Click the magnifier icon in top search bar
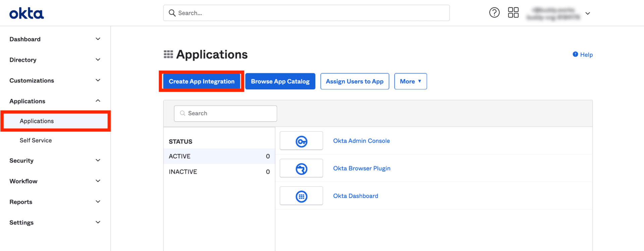644x251 pixels. 172,13
